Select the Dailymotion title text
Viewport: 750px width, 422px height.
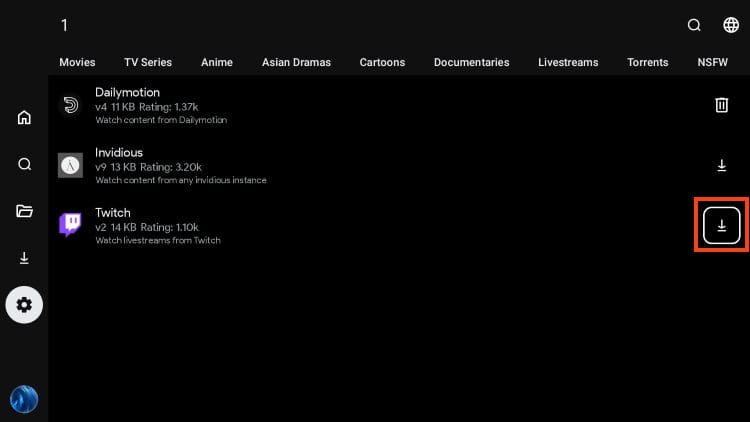pos(127,92)
